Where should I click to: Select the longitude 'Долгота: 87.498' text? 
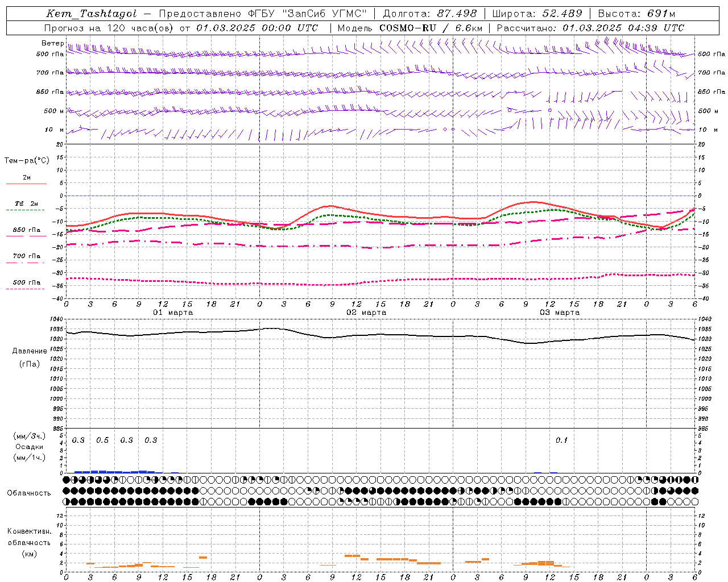(x=429, y=14)
